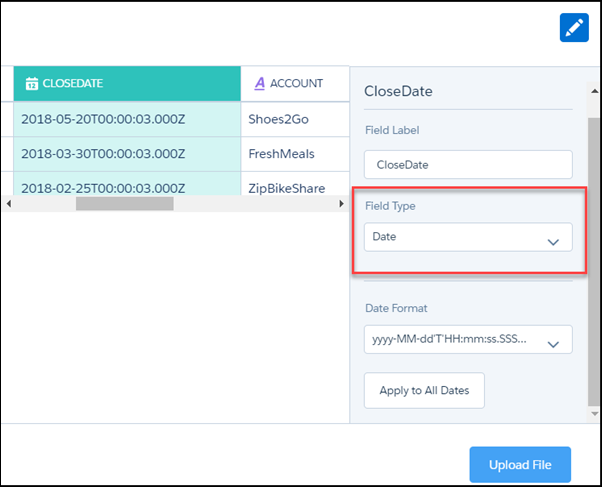This screenshot has width=602, height=487.
Task: Click the horizontal scrollbar thumb under the table
Action: pos(124,203)
